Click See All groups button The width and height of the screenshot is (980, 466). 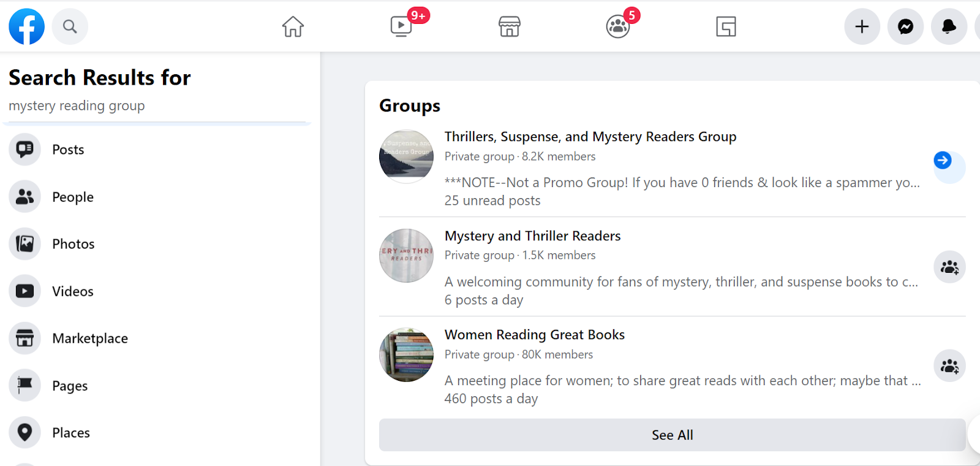(x=672, y=435)
